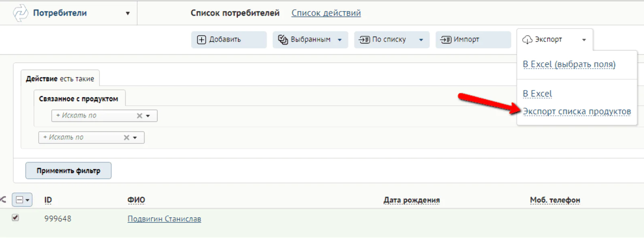
Task: Click the share icon left of header checkbox
Action: pyautogui.click(x=3, y=199)
